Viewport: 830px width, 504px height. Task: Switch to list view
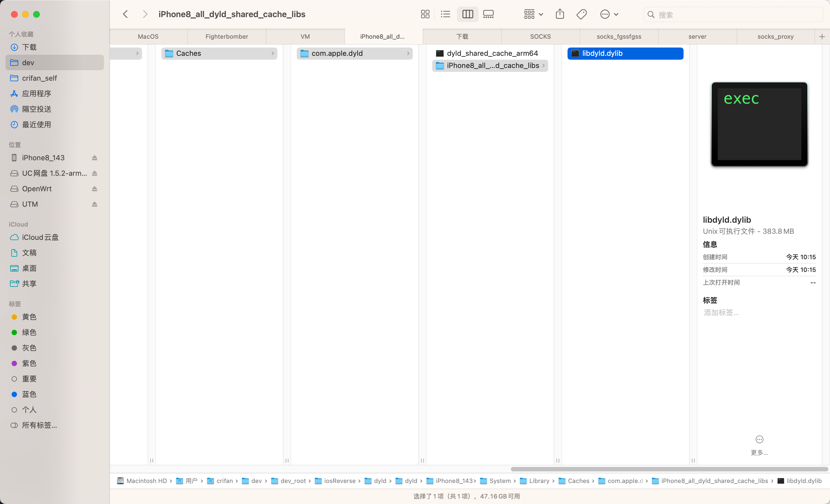[x=445, y=14]
